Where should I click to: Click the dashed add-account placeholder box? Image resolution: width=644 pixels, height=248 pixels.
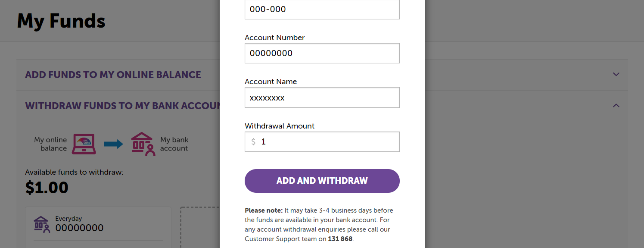[200, 227]
